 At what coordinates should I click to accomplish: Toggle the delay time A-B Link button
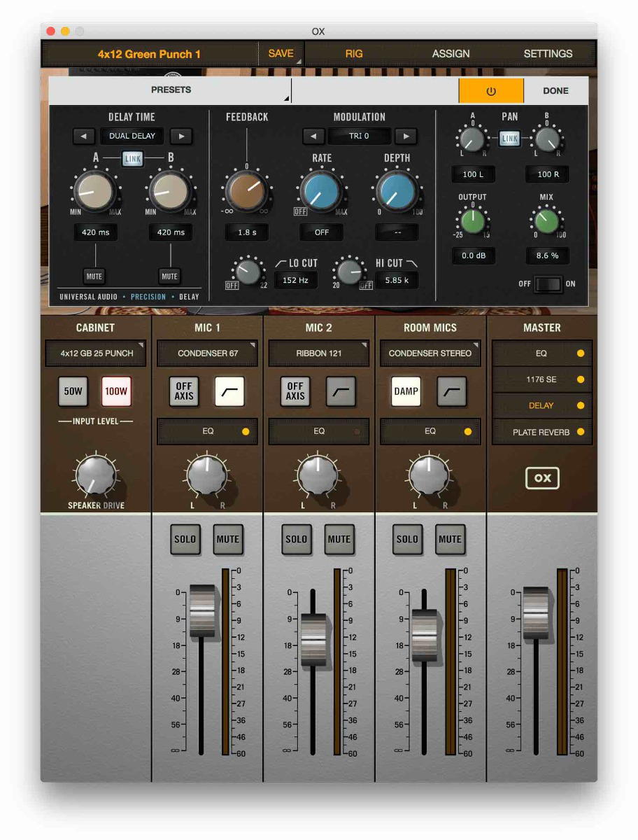132,159
